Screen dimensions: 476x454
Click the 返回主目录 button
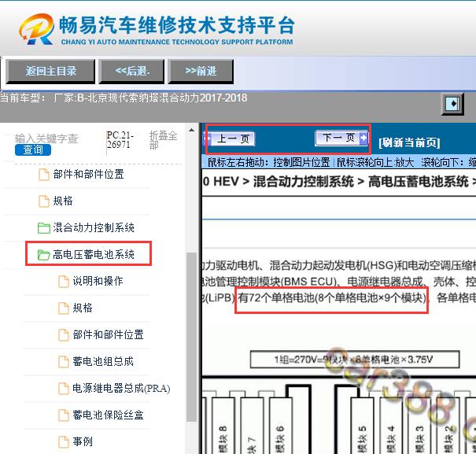[x=50, y=72]
